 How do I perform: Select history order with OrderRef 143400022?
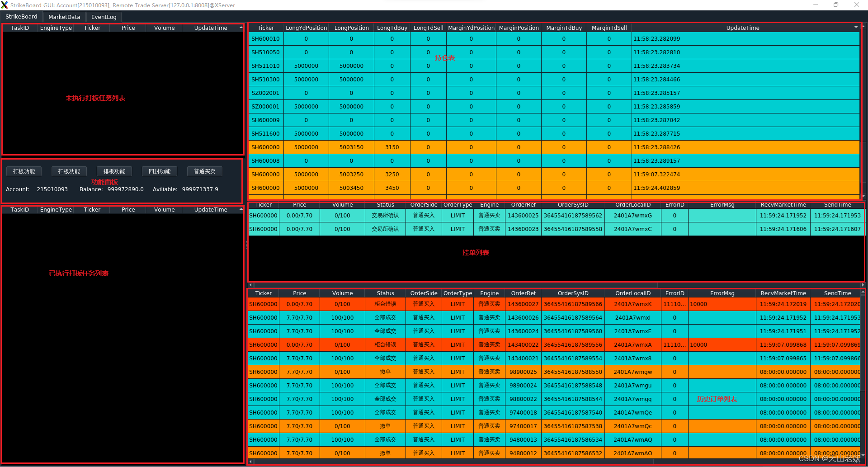tap(554, 345)
